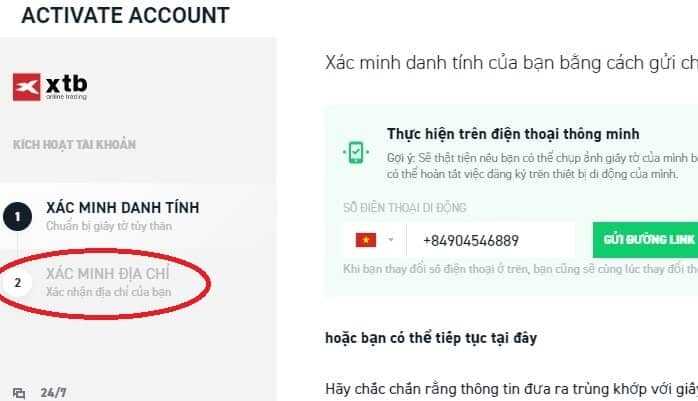Click 'Xác nhận địa chỉ của bạn' subtitle

[109, 292]
